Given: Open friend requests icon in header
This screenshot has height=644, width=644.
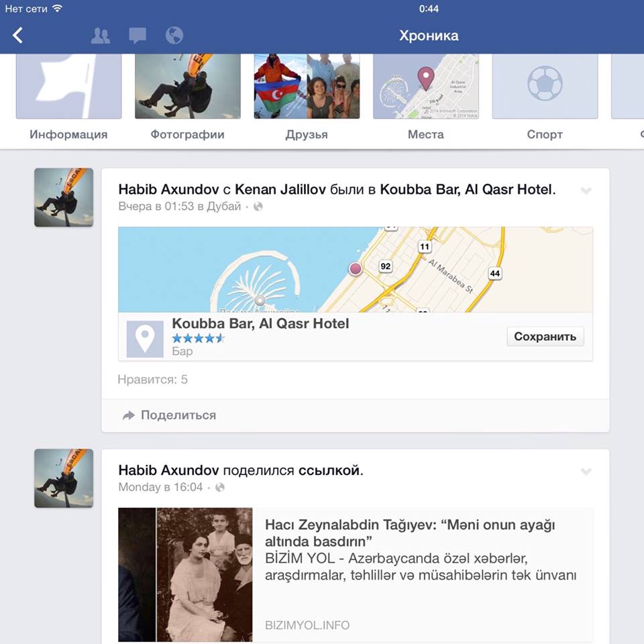Looking at the screenshot, I should [100, 36].
